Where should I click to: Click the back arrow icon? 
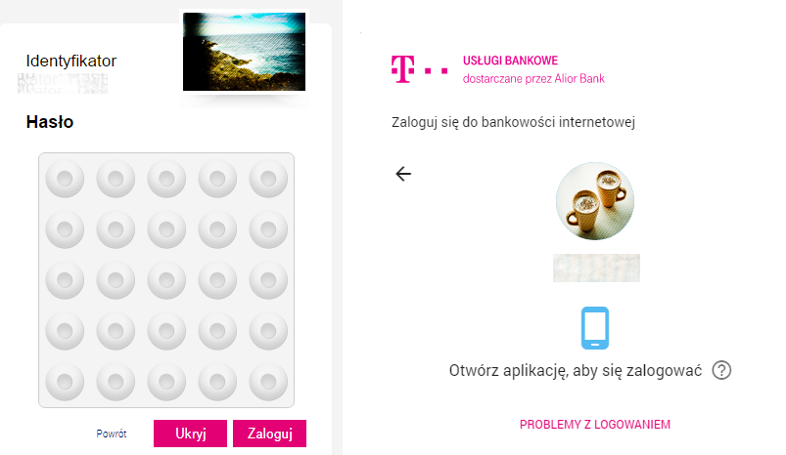[403, 174]
